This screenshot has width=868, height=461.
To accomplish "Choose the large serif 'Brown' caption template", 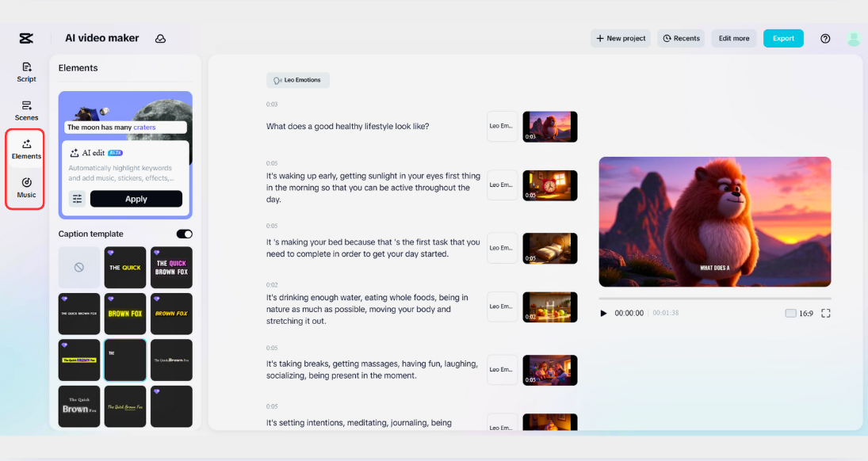I will [79, 407].
